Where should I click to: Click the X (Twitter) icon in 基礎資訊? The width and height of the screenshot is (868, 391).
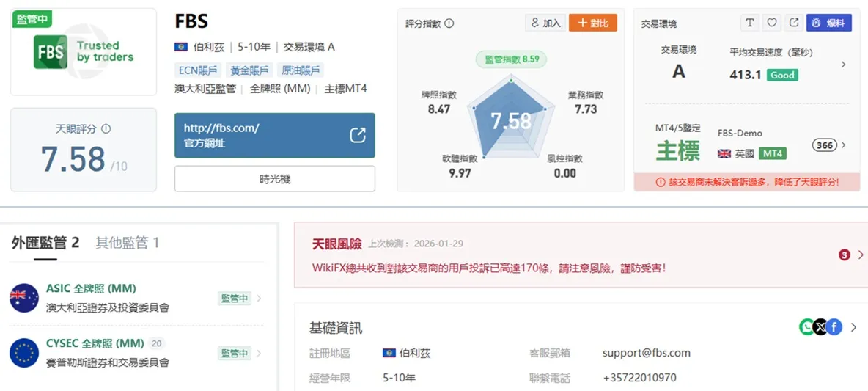tap(820, 327)
